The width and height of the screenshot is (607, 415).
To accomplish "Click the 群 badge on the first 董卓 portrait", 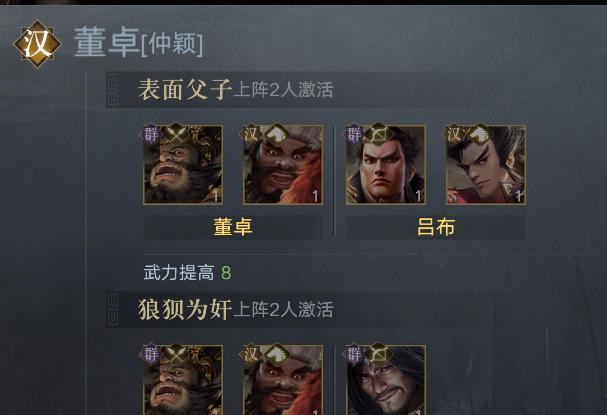I will (x=150, y=134).
